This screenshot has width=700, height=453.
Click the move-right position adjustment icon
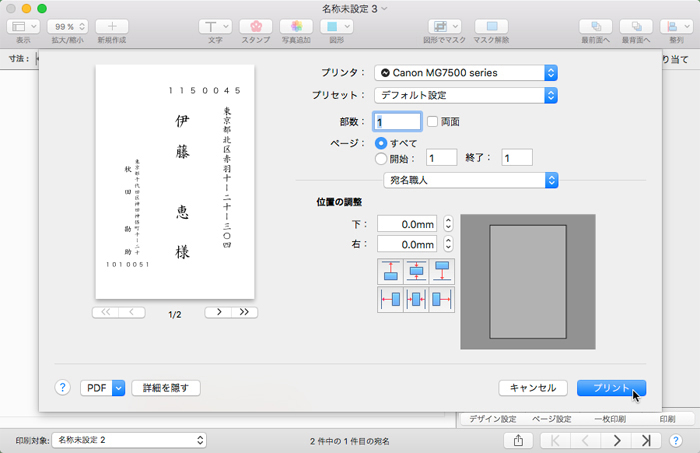pyautogui.click(x=441, y=299)
